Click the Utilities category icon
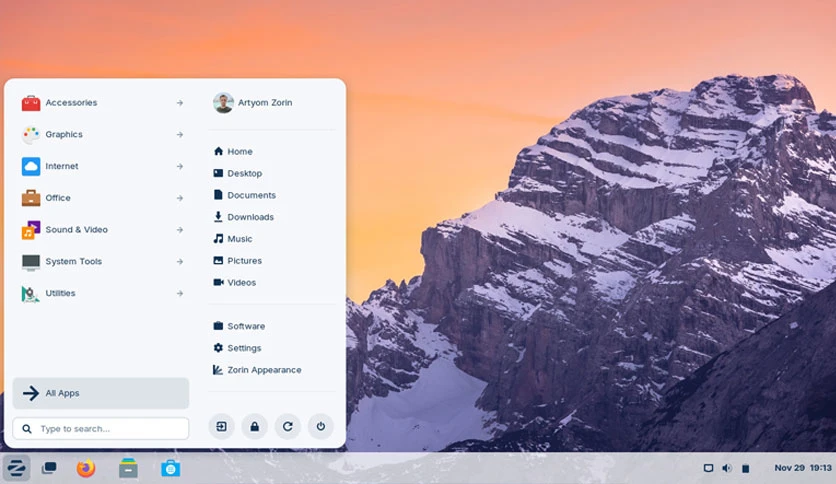This screenshot has width=836, height=484. 30,294
